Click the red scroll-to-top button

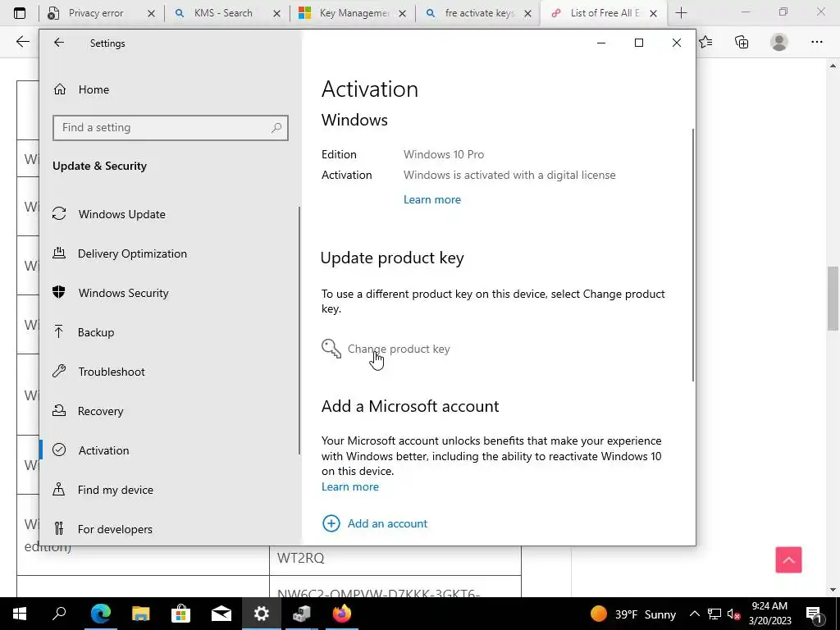coord(788,559)
